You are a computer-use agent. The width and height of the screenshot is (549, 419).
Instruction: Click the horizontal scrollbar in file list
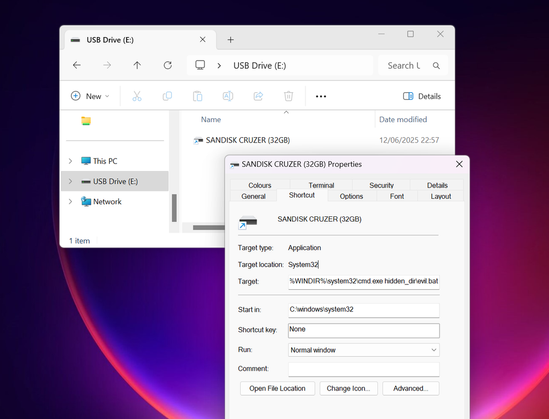pyautogui.click(x=209, y=228)
